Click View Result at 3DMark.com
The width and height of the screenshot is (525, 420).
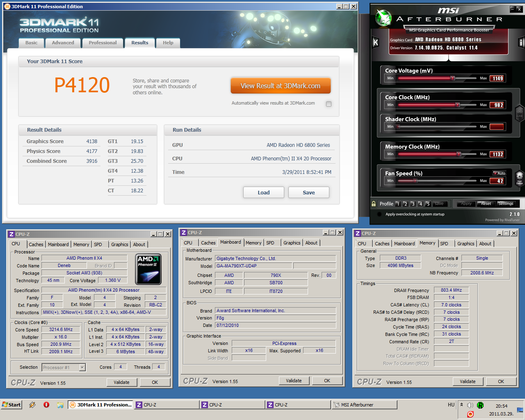pos(281,86)
